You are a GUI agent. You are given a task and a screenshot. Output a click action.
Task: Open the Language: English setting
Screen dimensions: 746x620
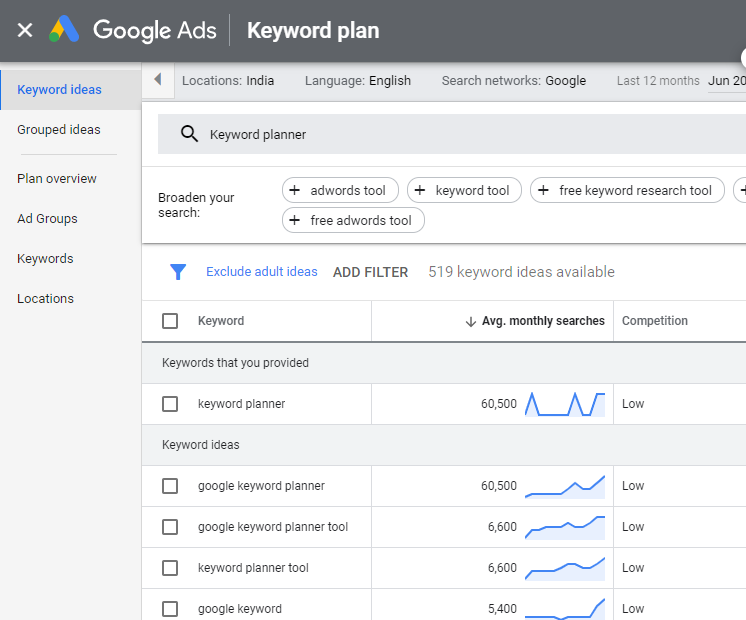tap(358, 80)
